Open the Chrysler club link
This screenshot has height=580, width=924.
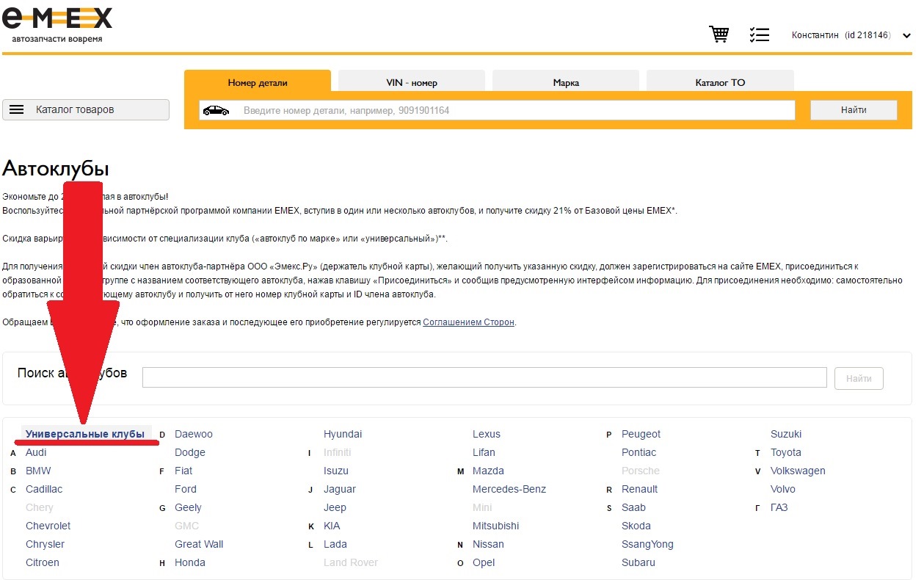click(45, 544)
